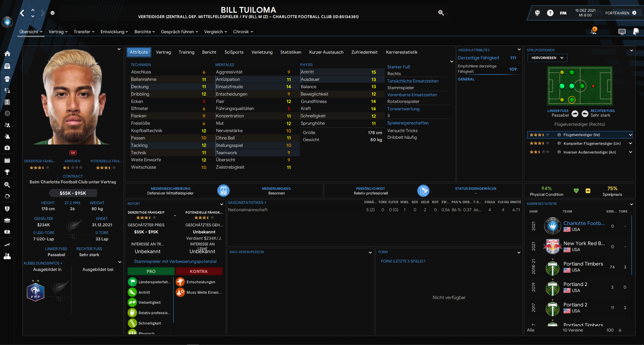Open the history dropdown next to arrows
644x345 pixels.
coord(53,13)
